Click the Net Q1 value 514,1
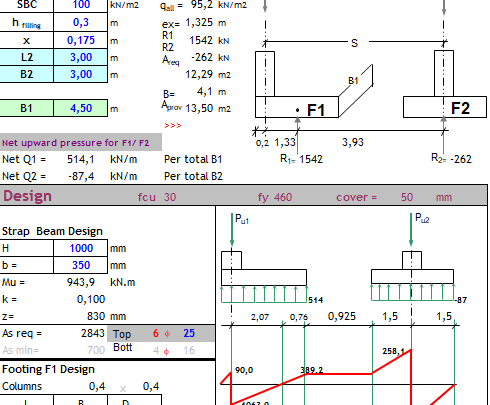Screen dimensions: 490x405 pyautogui.click(x=81, y=159)
